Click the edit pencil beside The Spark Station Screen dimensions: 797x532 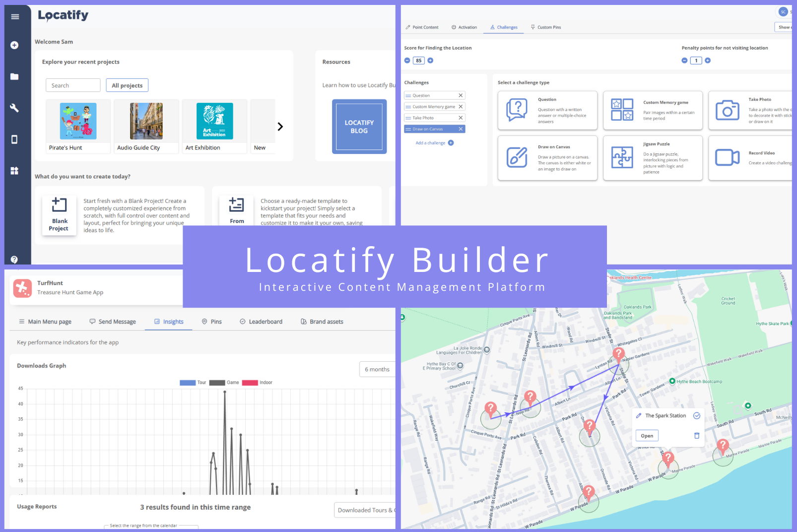pos(639,416)
